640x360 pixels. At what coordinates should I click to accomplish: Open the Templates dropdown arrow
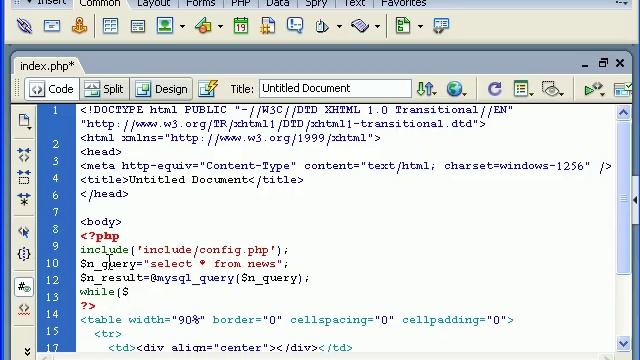(420, 27)
